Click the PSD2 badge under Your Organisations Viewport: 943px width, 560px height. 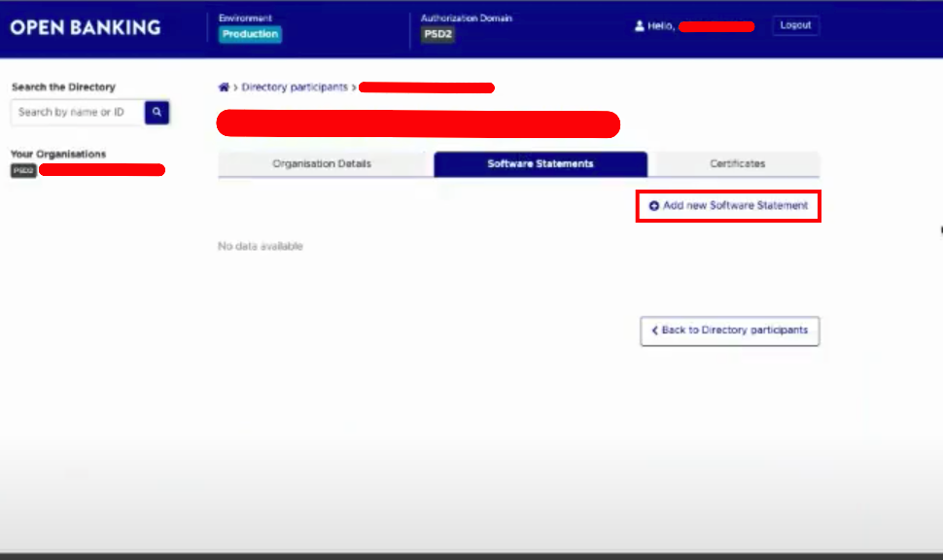click(x=23, y=171)
